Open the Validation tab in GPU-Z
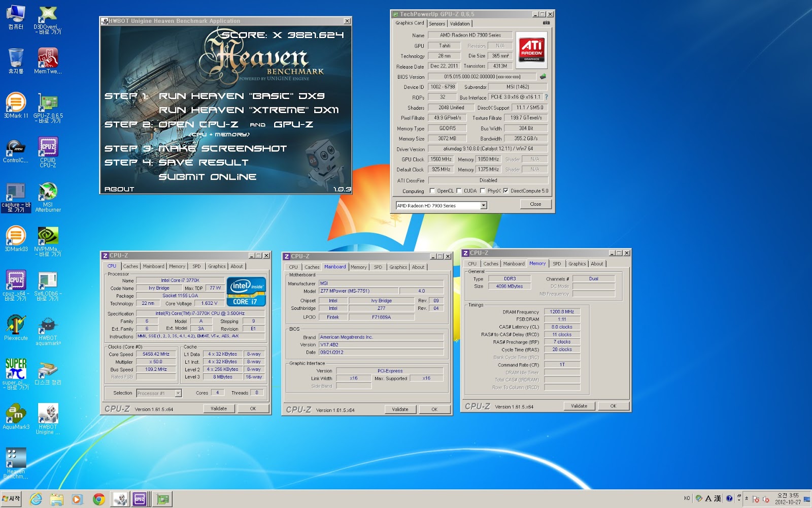Image resolution: width=812 pixels, height=508 pixels. (460, 24)
